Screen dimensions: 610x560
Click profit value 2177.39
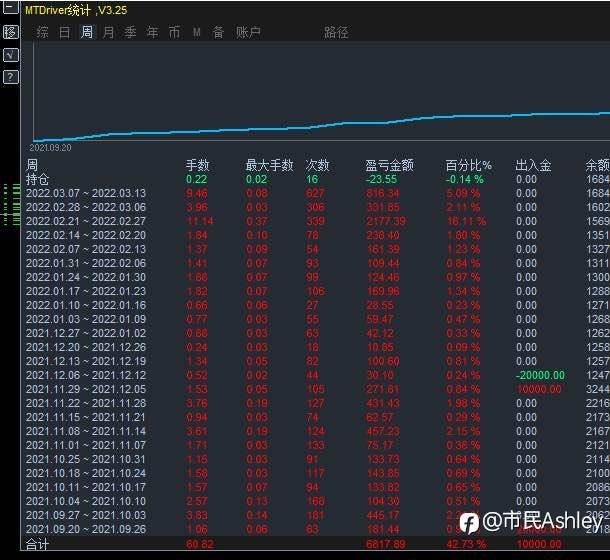tap(386, 221)
